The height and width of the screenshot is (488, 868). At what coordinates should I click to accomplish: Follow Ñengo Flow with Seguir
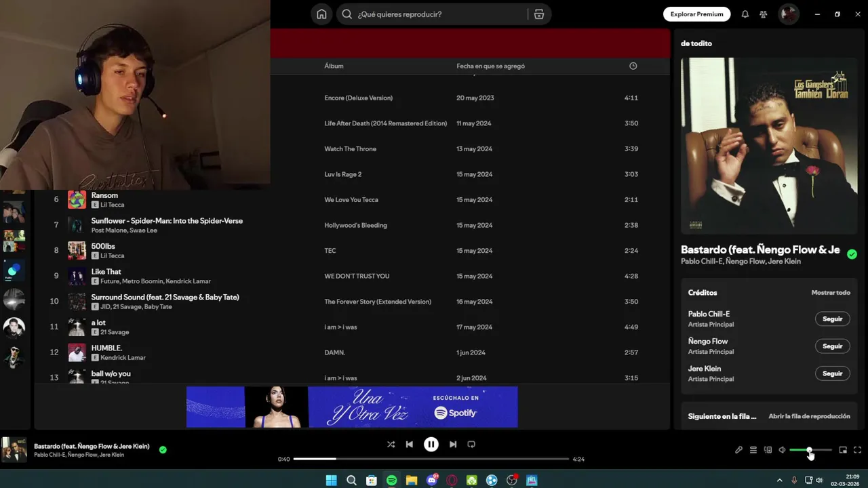832,346
